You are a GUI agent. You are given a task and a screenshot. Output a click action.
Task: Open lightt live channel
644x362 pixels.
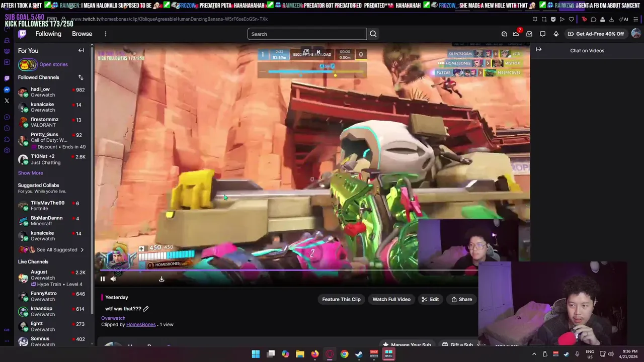[x=52, y=326]
